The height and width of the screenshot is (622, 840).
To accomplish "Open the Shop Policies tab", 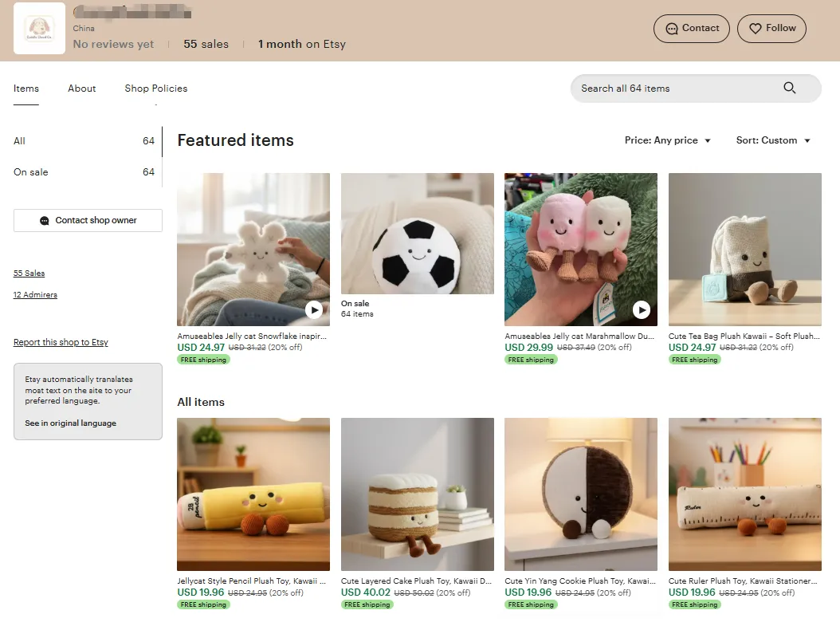I will point(156,89).
